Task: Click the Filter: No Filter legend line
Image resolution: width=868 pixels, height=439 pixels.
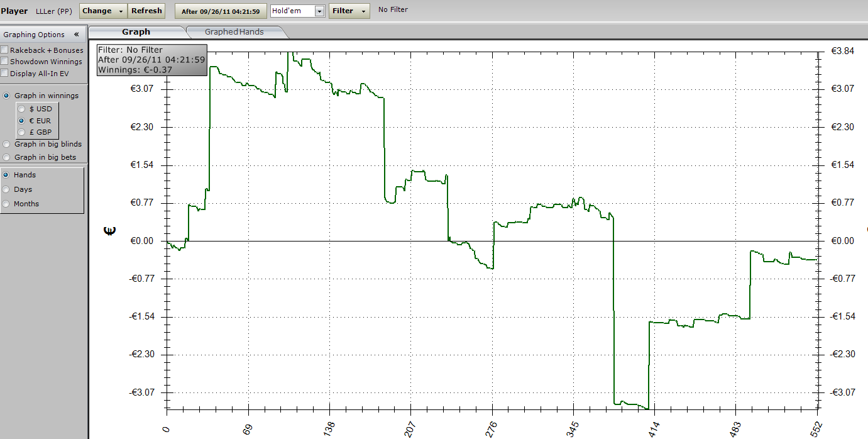Action: [130, 50]
